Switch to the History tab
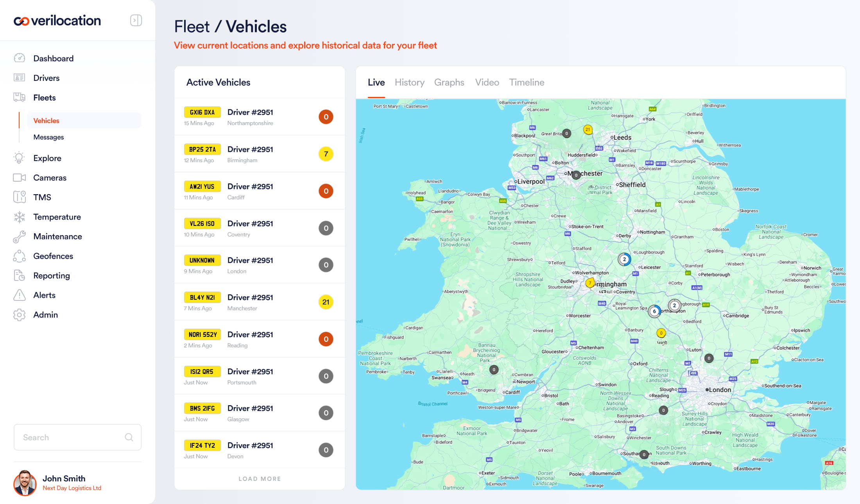This screenshot has height=504, width=860. (x=409, y=82)
